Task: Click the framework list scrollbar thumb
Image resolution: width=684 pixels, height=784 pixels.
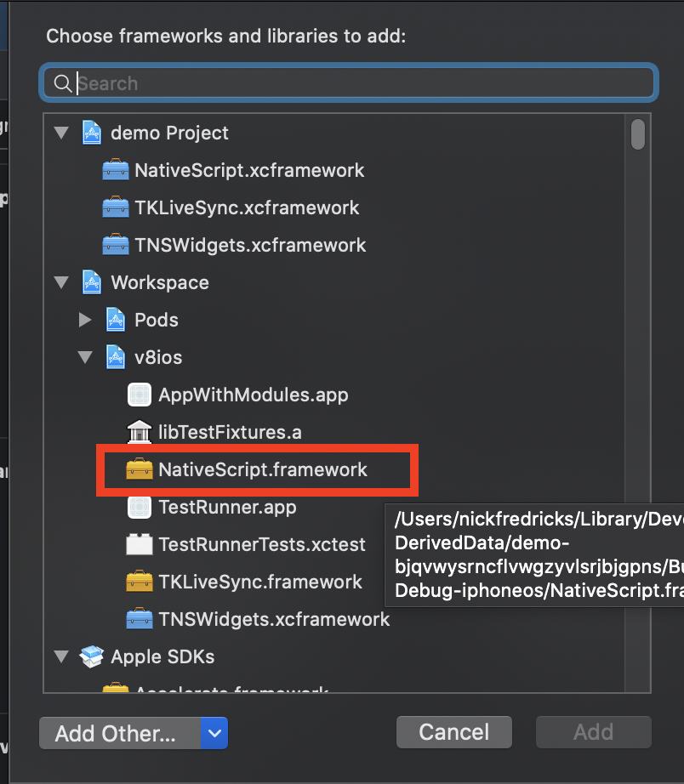Action: [x=638, y=134]
